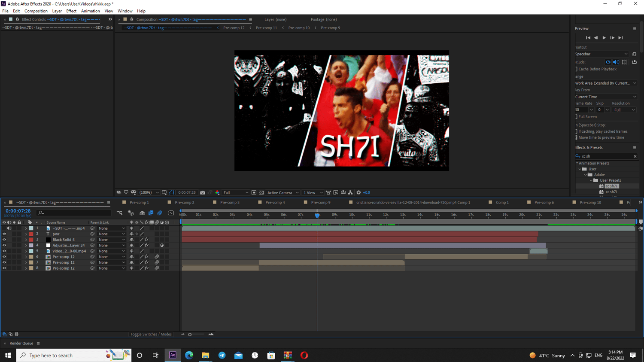The height and width of the screenshot is (362, 644).
Task: Hide the Adjustment Layer 24 layer
Action: click(x=4, y=246)
